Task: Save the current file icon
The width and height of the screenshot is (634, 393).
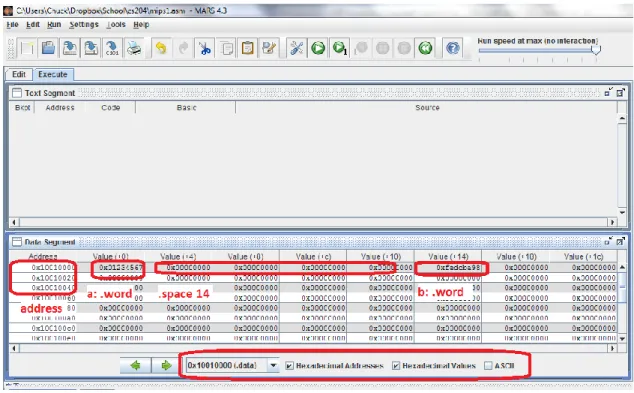Action: (x=70, y=49)
